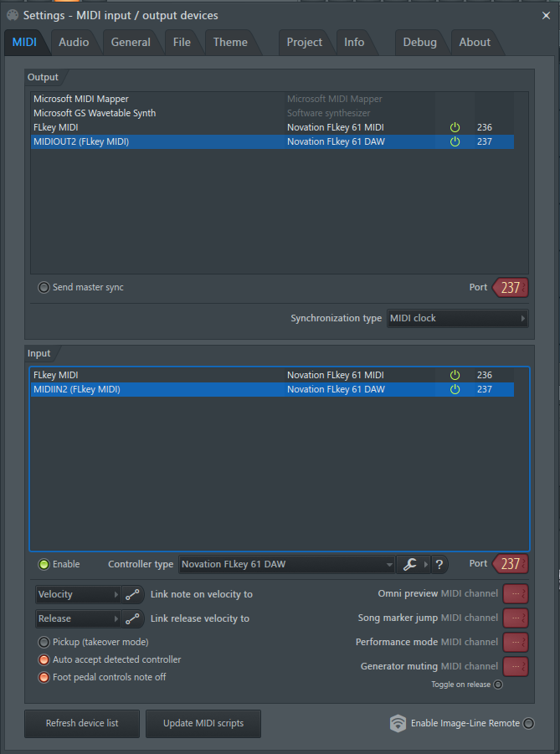Set Song marker jump MIDI channel box
Viewport: 560px width, 754px height.
[516, 618]
